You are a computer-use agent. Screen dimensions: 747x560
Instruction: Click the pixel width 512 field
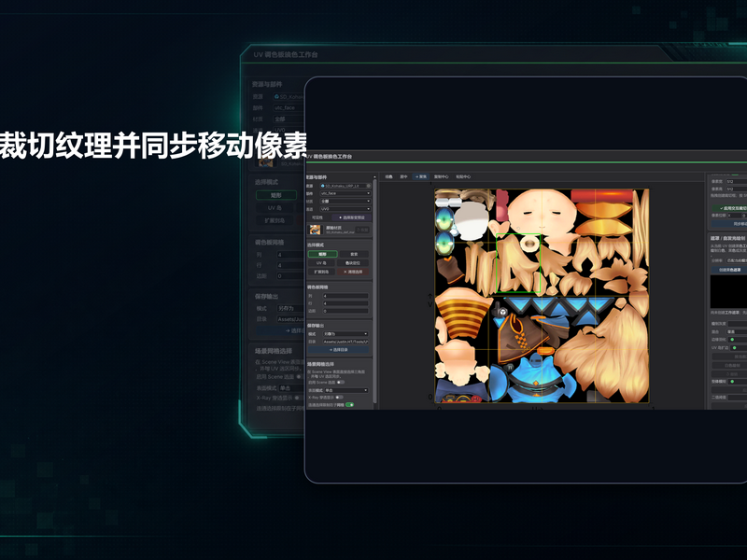pyautogui.click(x=737, y=181)
